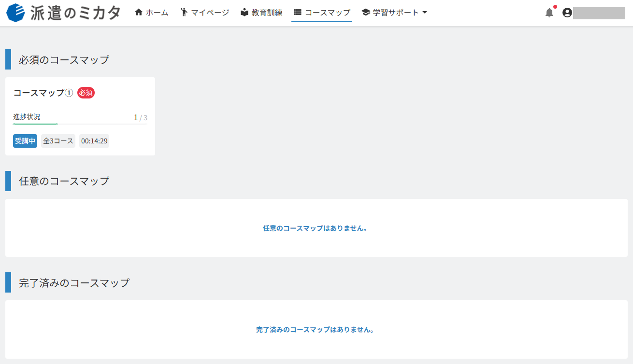Screen dimensions: 633x364
Task: Click the 任意のコースマップ heading
Action: coord(64,181)
